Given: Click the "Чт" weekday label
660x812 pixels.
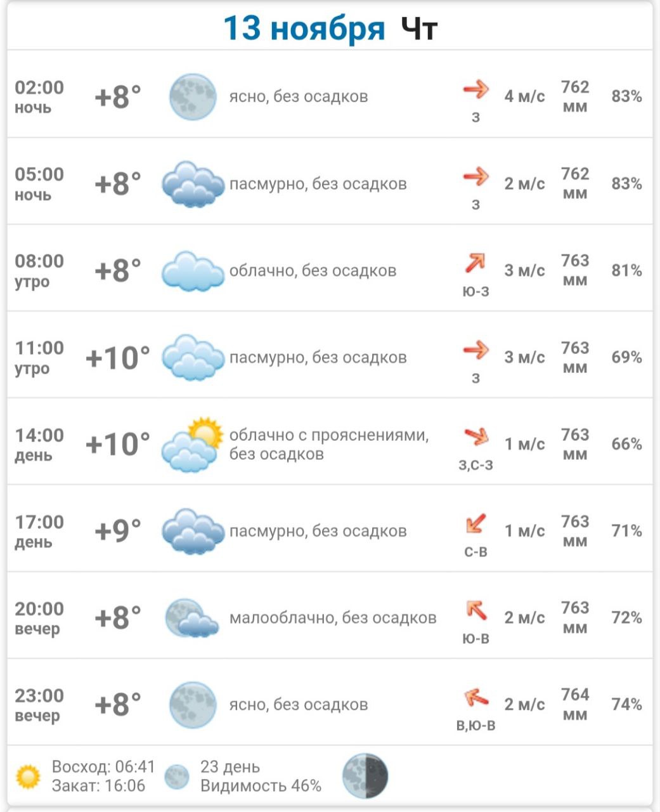Looking at the screenshot, I should coord(420,29).
